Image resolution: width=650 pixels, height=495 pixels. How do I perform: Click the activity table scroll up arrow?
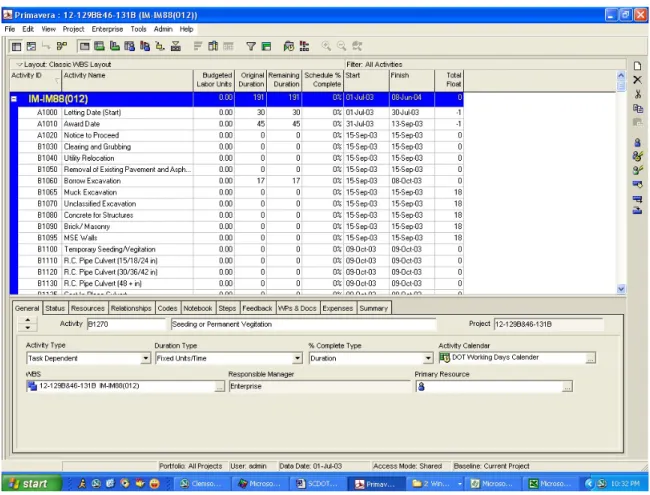(x=621, y=75)
